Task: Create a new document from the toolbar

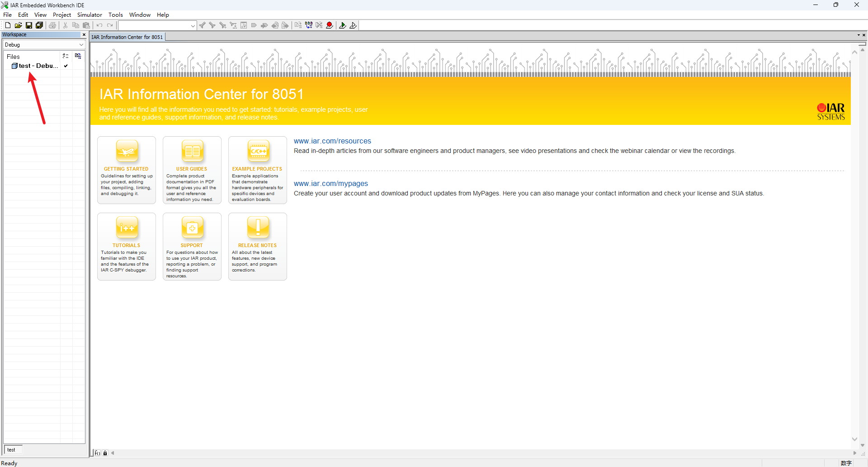Action: [x=8, y=25]
